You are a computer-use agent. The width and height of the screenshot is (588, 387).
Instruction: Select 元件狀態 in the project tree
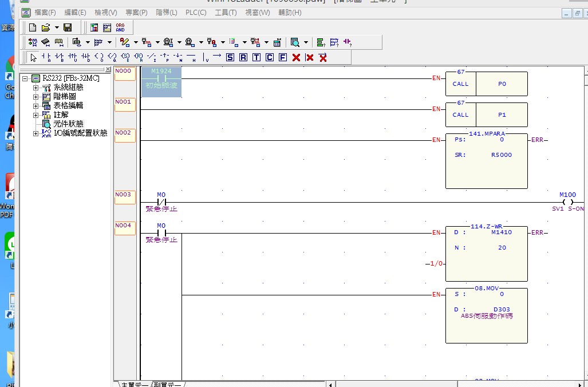(x=68, y=124)
